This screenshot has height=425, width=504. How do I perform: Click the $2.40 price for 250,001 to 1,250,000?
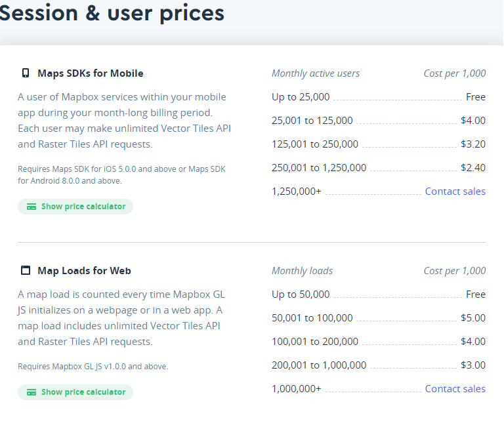click(472, 168)
